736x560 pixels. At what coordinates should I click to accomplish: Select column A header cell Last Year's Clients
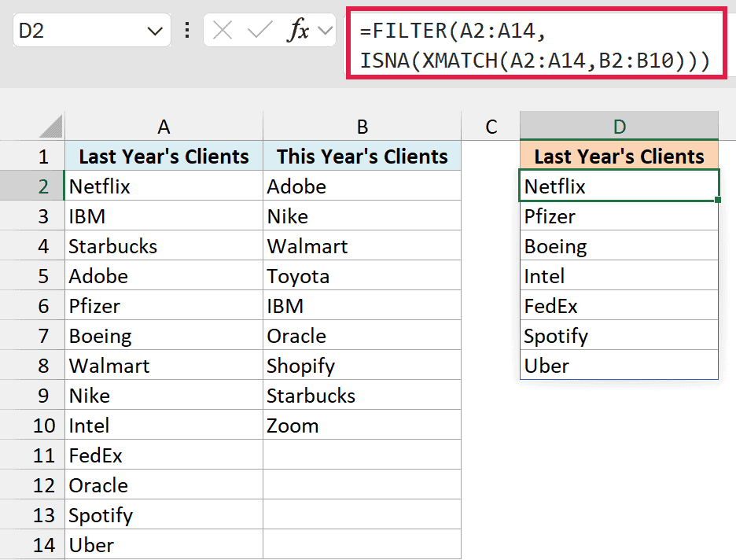coord(164,156)
